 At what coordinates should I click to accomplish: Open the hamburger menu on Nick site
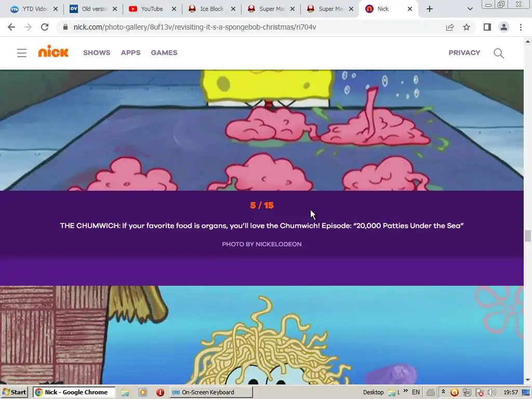tap(22, 53)
